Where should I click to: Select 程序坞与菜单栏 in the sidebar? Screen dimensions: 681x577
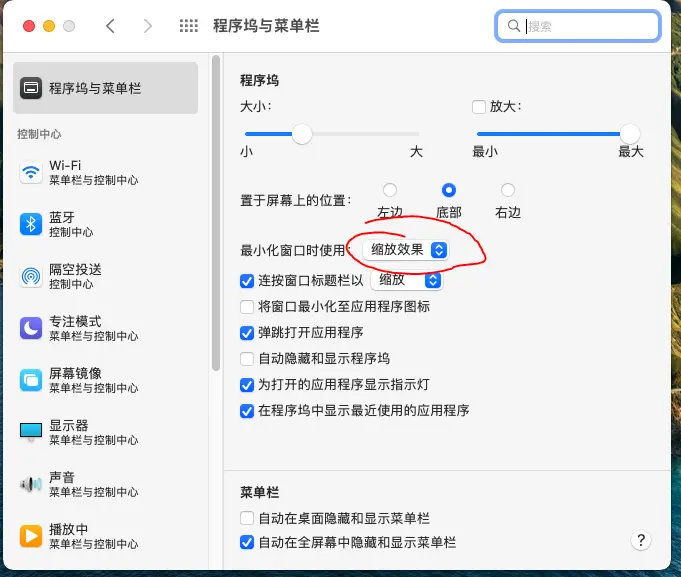click(x=105, y=88)
